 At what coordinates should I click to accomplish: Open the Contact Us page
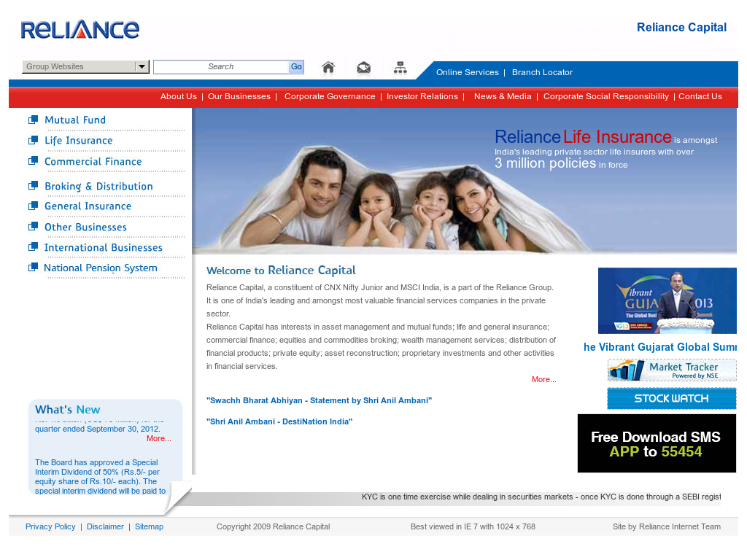pos(700,96)
